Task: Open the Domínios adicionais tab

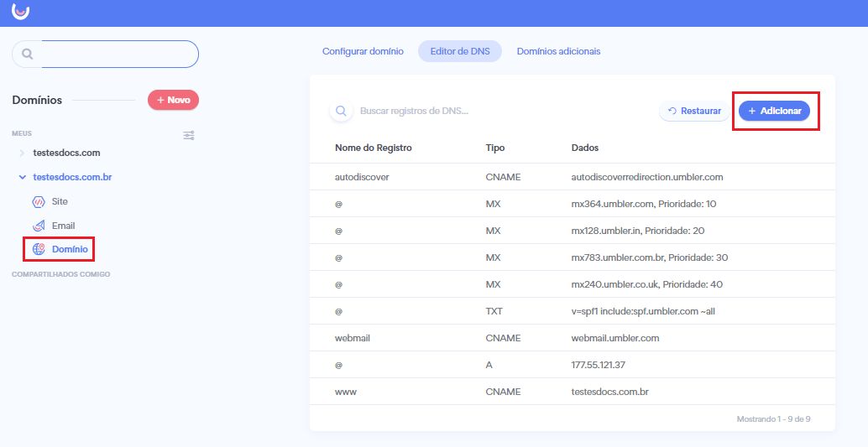Action: [558, 51]
